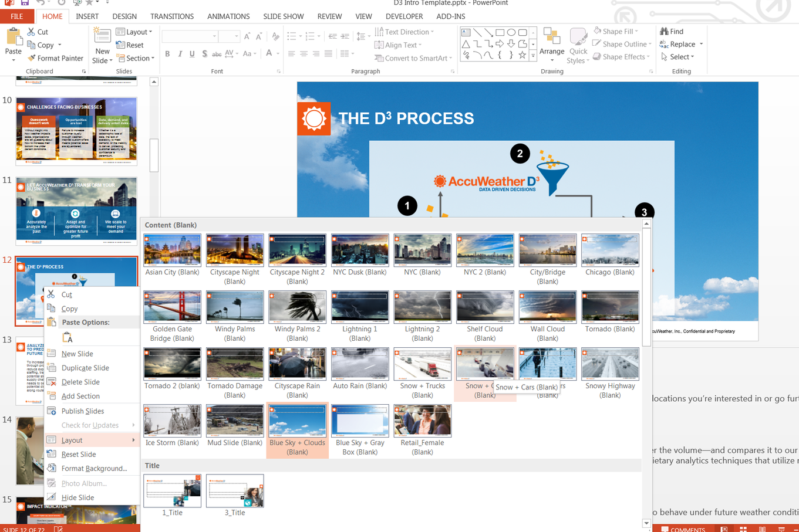Select the oval shape in shapes gallery
Viewport: 799px width, 532px height.
click(511, 32)
